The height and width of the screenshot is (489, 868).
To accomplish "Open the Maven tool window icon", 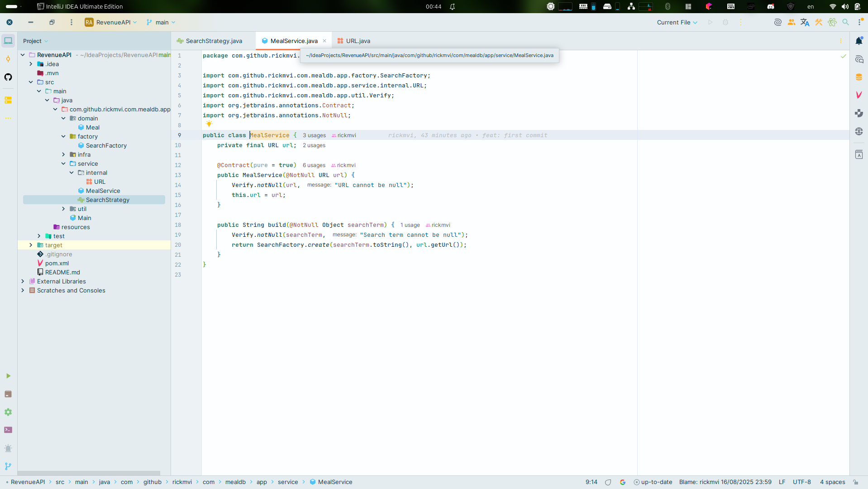I will [859, 95].
